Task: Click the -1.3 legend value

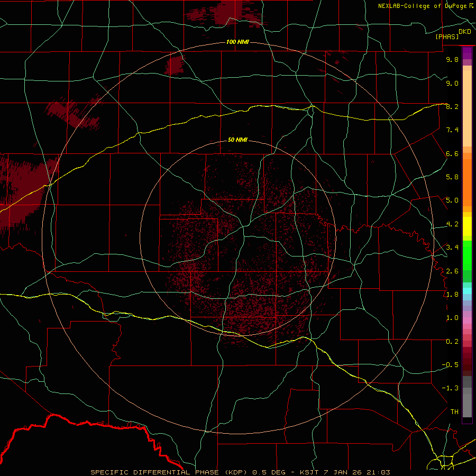Action: coord(450,388)
